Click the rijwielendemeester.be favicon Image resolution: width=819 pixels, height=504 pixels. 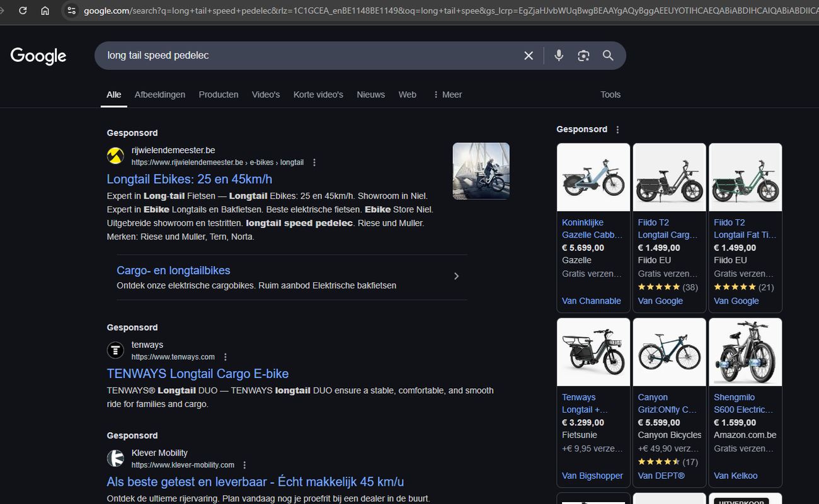(115, 156)
